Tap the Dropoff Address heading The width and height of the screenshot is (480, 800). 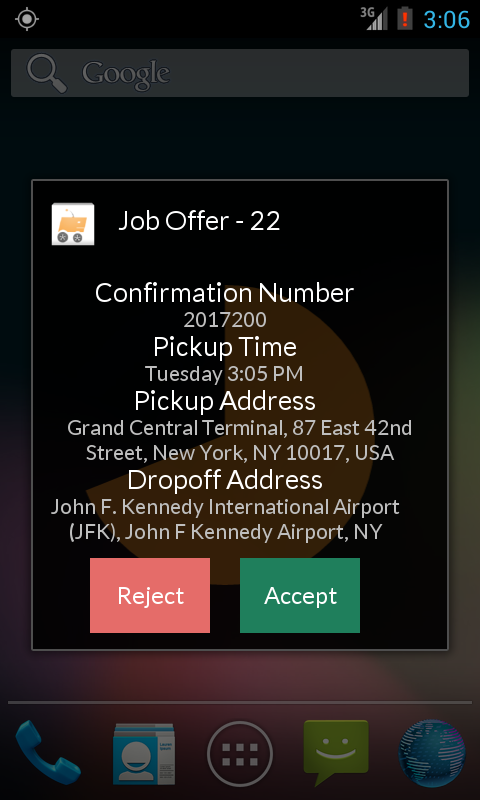coord(225,480)
